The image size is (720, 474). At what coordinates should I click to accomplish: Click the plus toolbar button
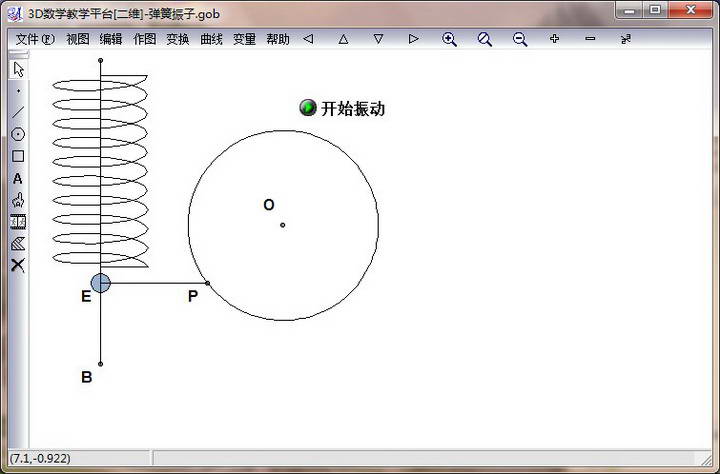[555, 39]
